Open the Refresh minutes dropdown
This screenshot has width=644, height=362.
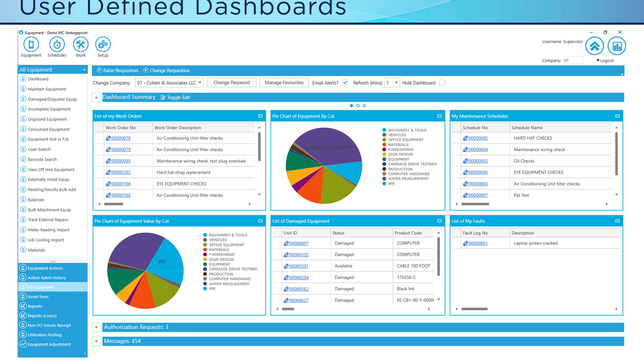397,82
